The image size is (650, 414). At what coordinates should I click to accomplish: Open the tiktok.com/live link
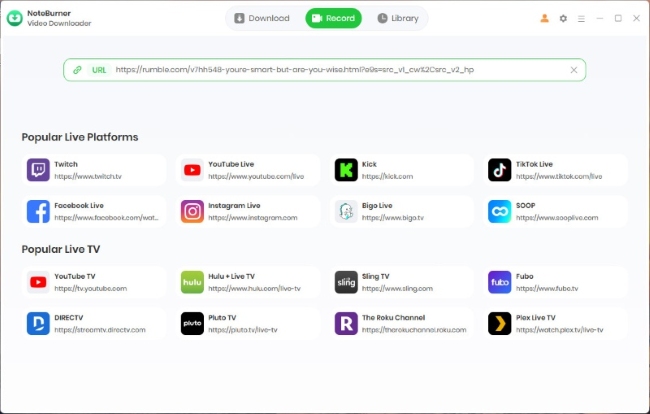[559, 177]
